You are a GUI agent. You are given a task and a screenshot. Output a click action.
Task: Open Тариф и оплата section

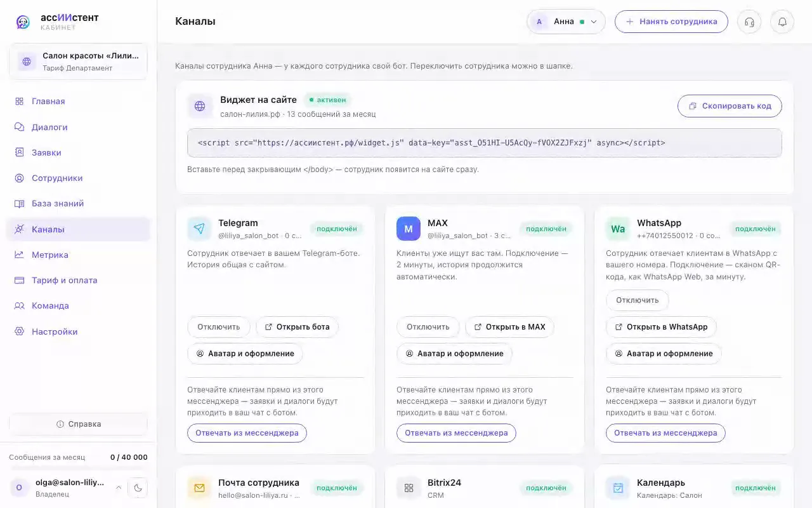point(79,280)
